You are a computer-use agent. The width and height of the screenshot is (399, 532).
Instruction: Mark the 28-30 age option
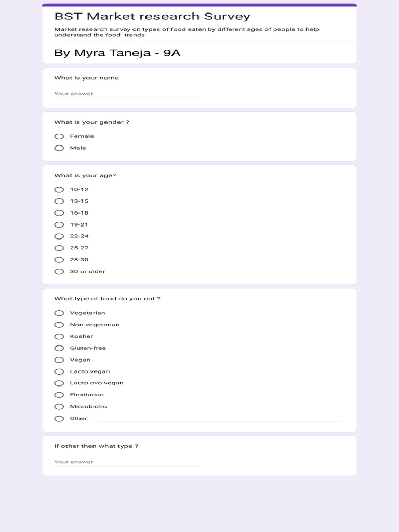[59, 260]
